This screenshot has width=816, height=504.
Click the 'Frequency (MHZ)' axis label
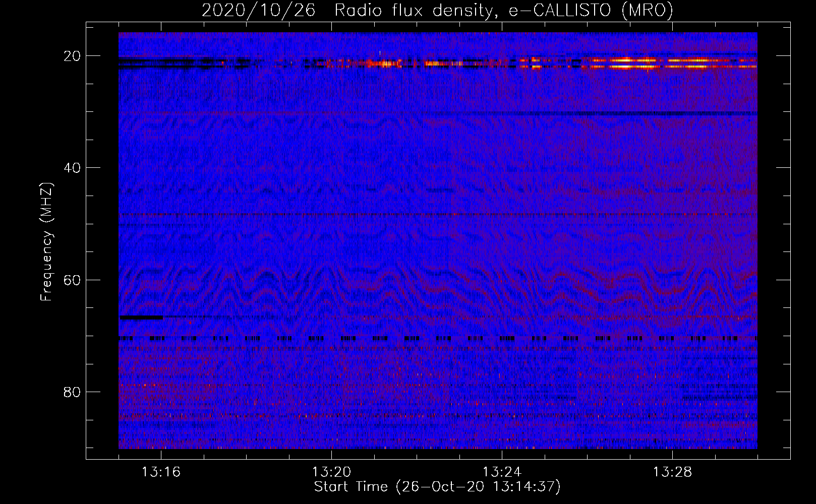click(x=46, y=242)
